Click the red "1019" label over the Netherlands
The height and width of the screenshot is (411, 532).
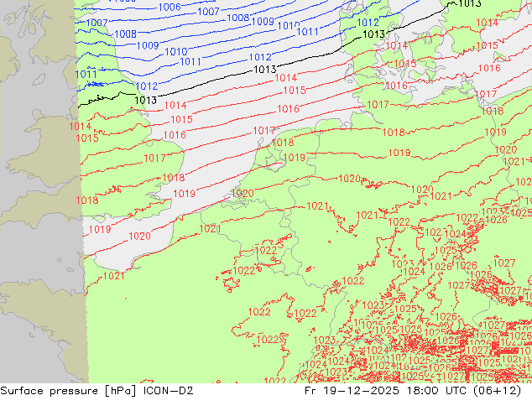pyautogui.click(x=295, y=158)
